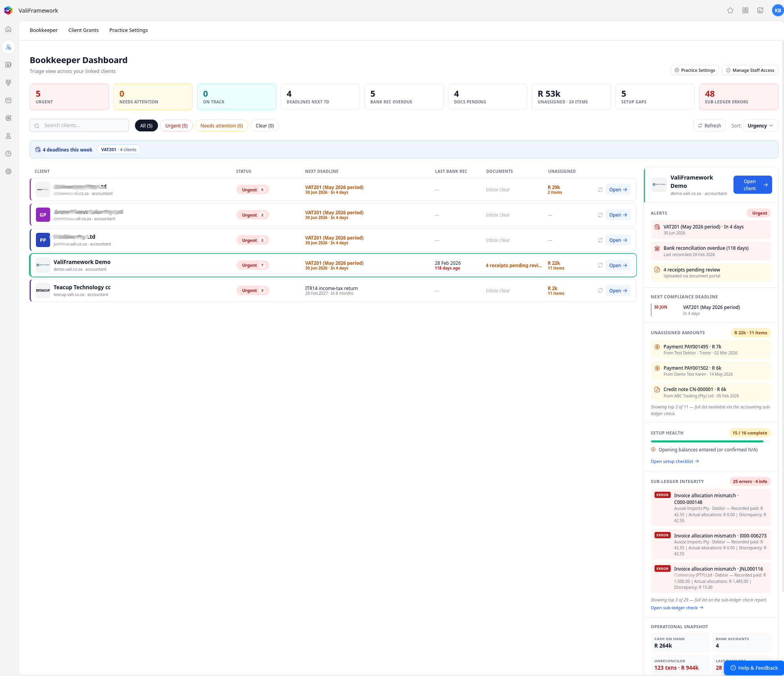
Task: Click the ValiFramework logo icon
Action: click(8, 10)
